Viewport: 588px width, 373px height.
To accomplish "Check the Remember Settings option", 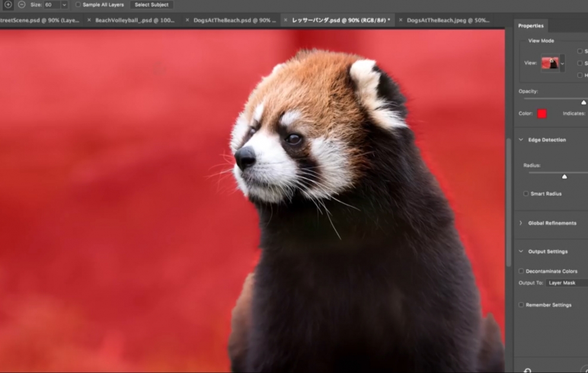I will click(x=521, y=305).
